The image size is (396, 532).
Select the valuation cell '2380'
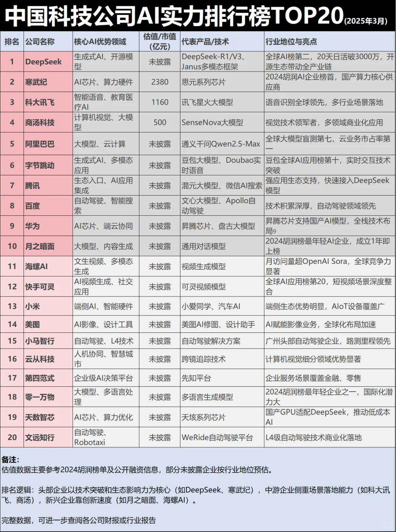[160, 82]
